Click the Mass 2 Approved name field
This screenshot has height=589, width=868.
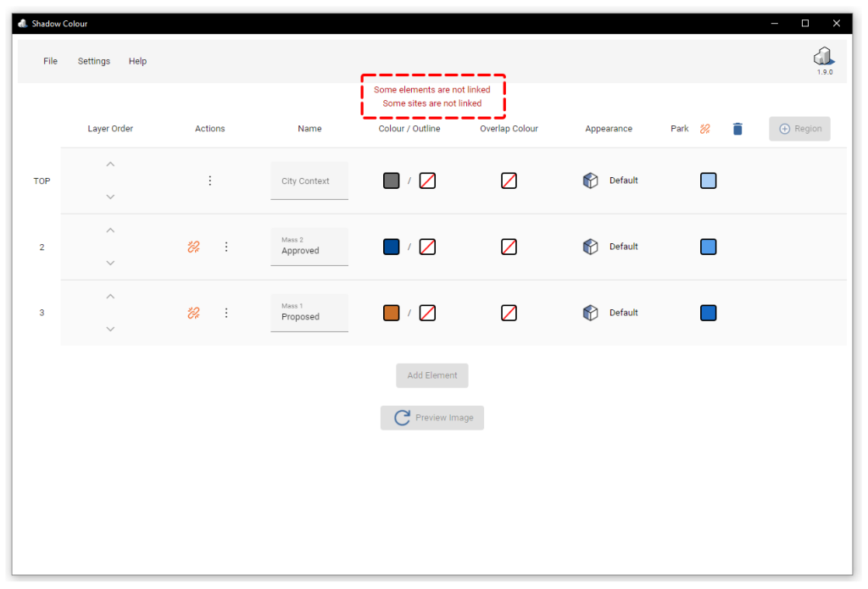[309, 247]
